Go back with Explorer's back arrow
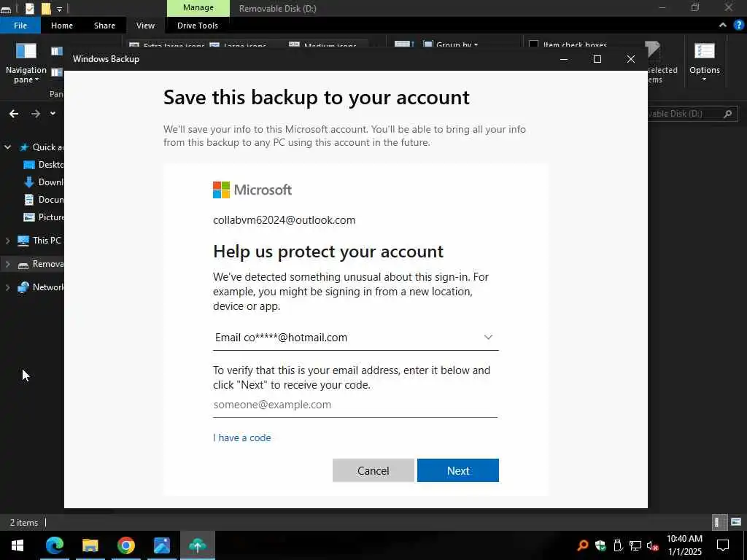The height and width of the screenshot is (560, 747). (14, 113)
